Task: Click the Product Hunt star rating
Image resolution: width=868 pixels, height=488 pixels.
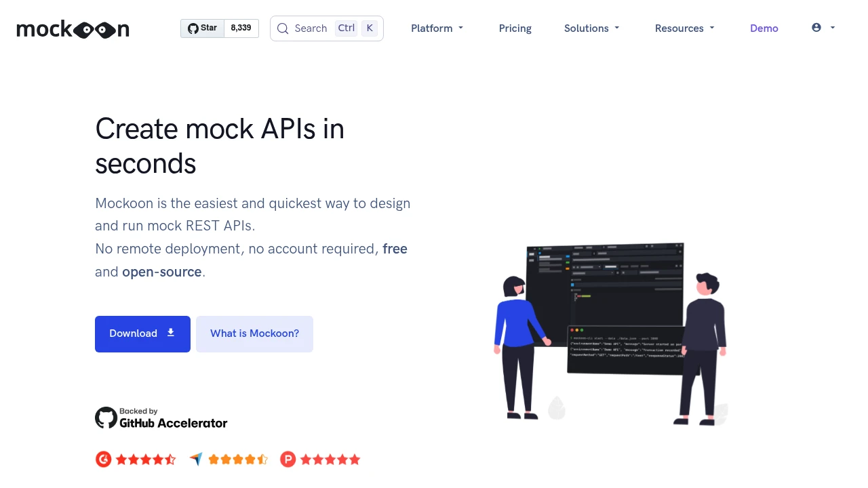Action: (x=330, y=460)
